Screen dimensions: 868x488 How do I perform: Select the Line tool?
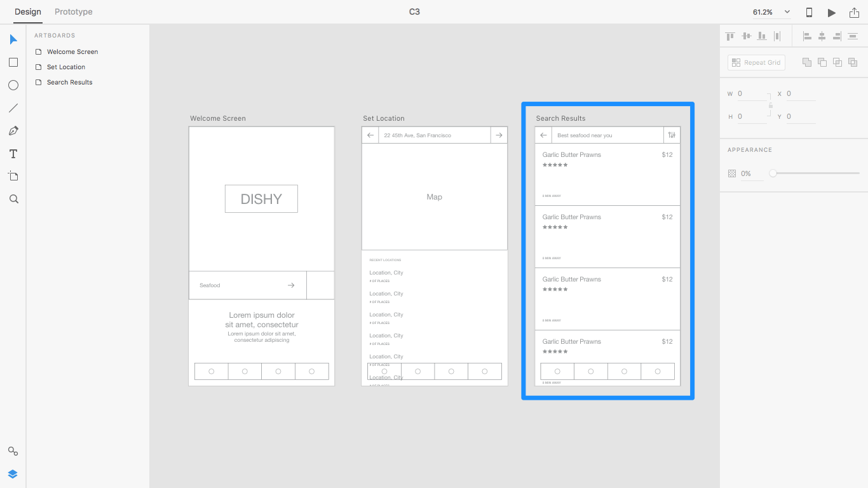click(13, 108)
